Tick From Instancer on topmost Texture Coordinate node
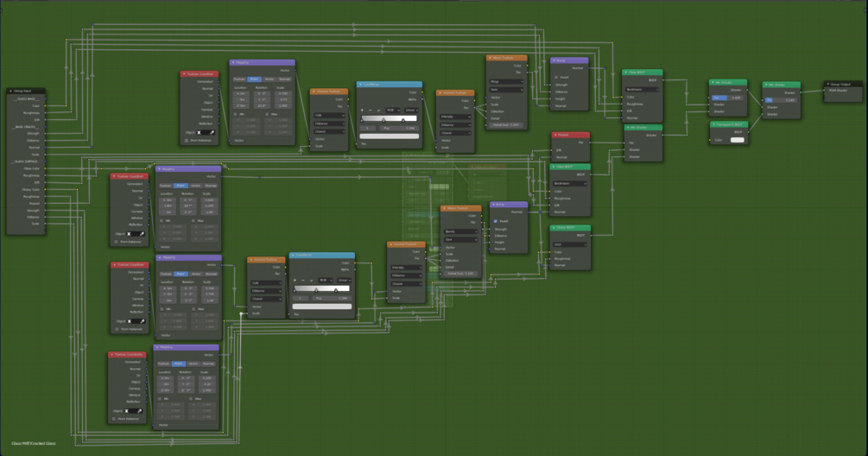The width and height of the screenshot is (868, 456). click(x=187, y=141)
